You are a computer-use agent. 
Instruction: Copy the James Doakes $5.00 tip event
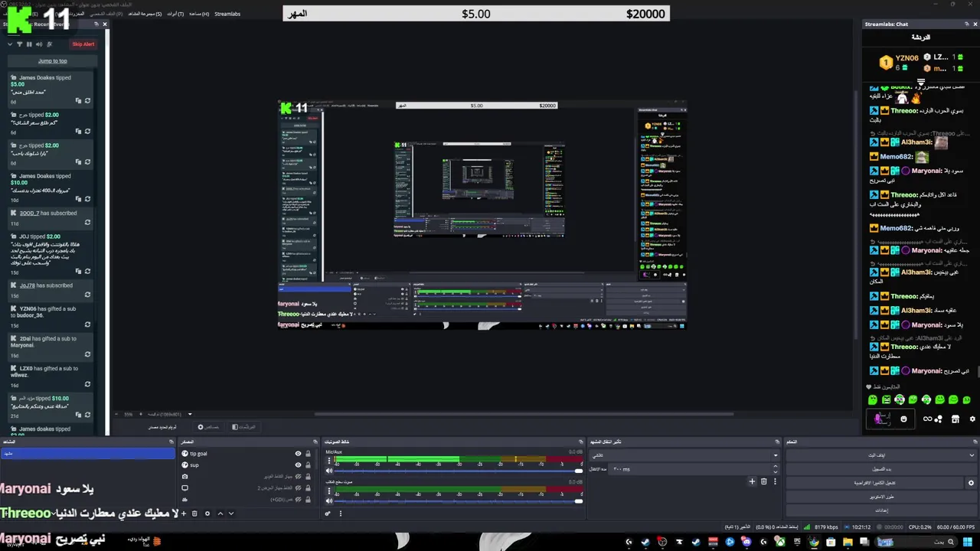click(78, 100)
